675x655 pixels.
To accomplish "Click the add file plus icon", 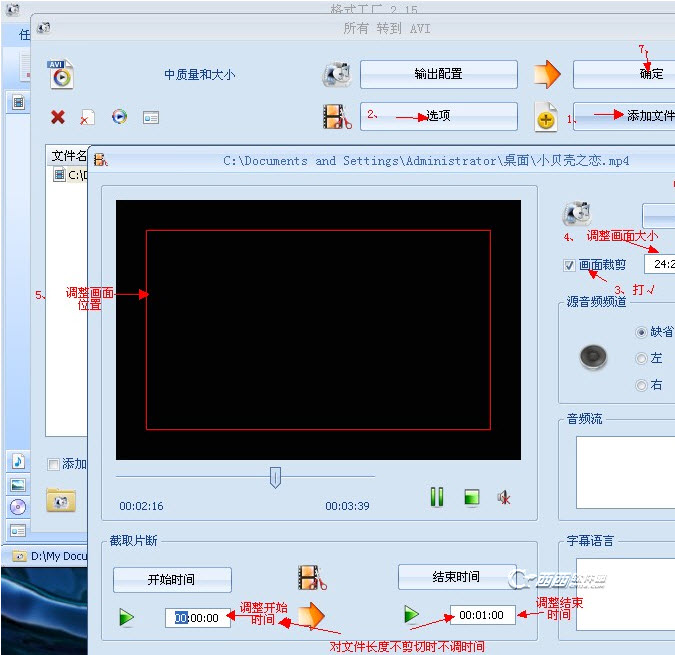I will coord(546,117).
